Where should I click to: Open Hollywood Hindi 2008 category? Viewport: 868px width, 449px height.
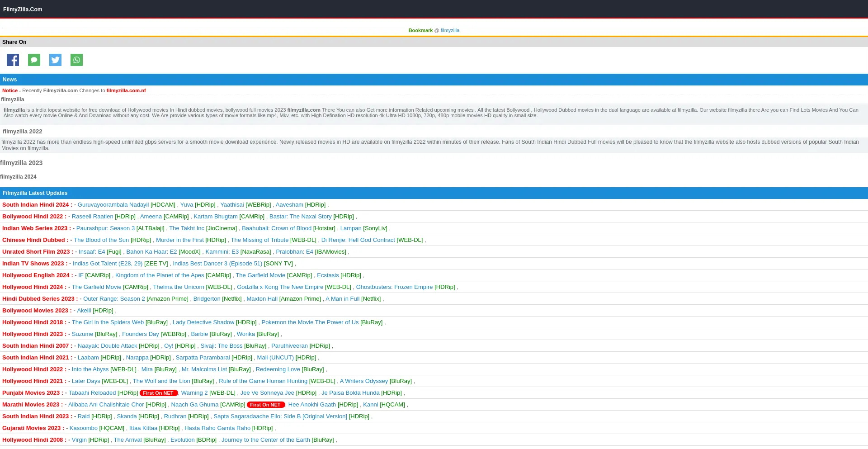click(33, 440)
